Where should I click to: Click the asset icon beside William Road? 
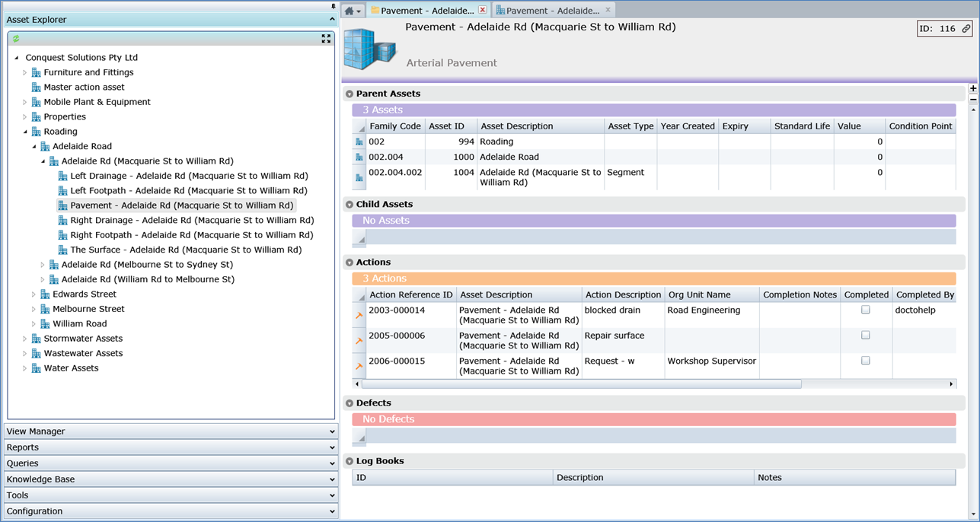pos(45,324)
